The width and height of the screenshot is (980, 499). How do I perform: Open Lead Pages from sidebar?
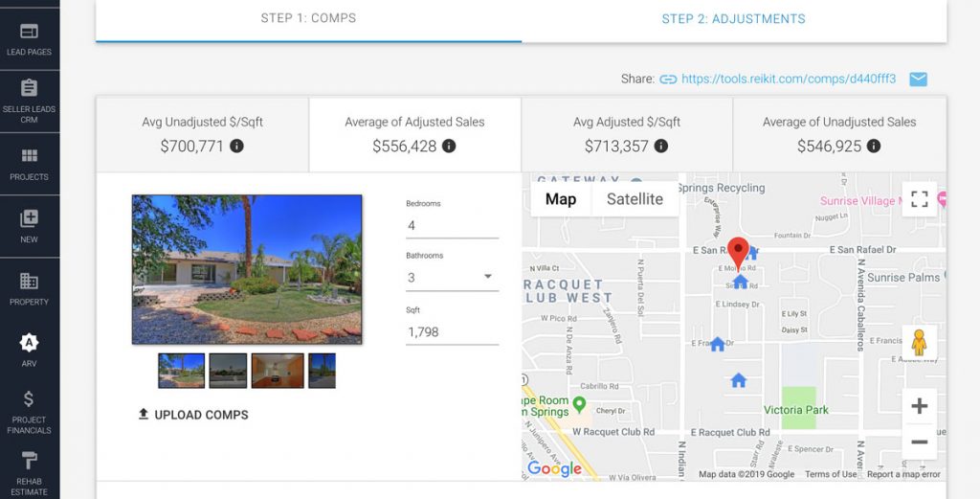click(x=30, y=39)
